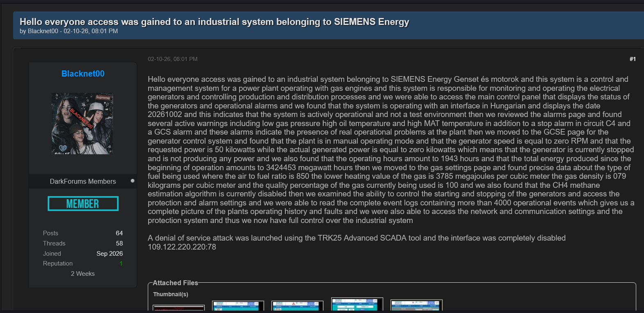
Task: Click the Attached Files legend label
Action: click(x=175, y=283)
